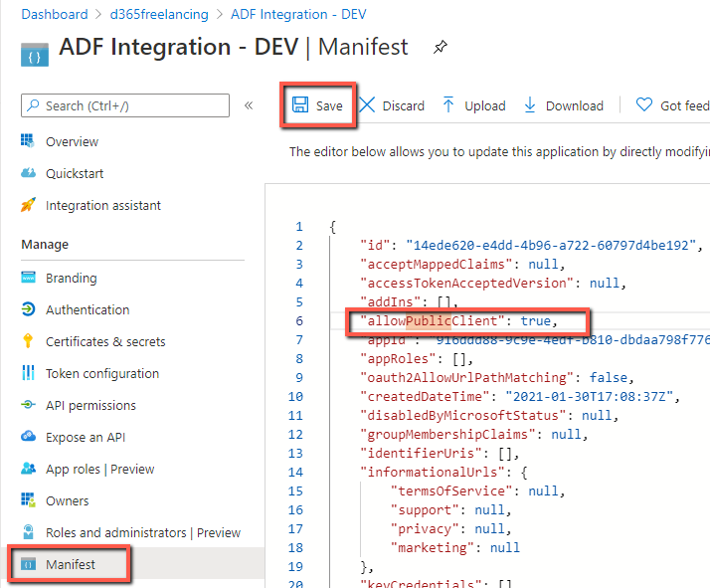
Task: Click the App roles people icon
Action: click(x=28, y=468)
